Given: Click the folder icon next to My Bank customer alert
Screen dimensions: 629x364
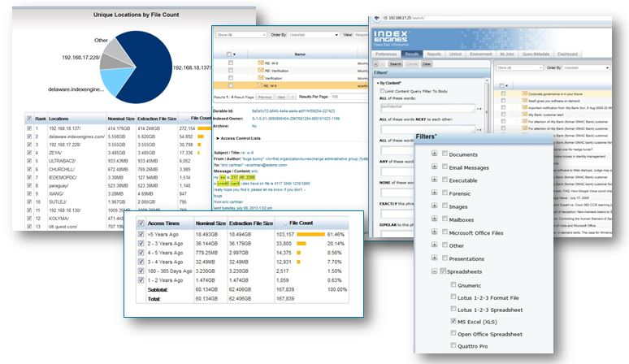Looking at the screenshot, I should click(524, 115).
